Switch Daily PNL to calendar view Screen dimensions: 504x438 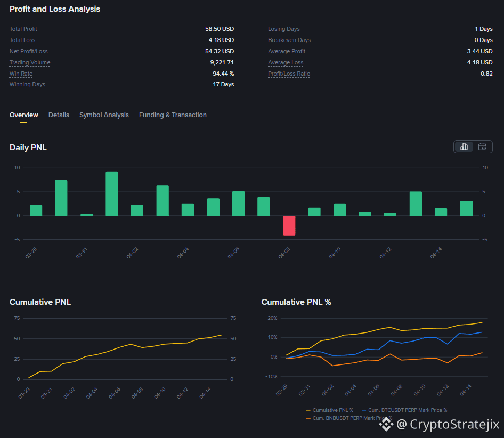[x=482, y=147]
